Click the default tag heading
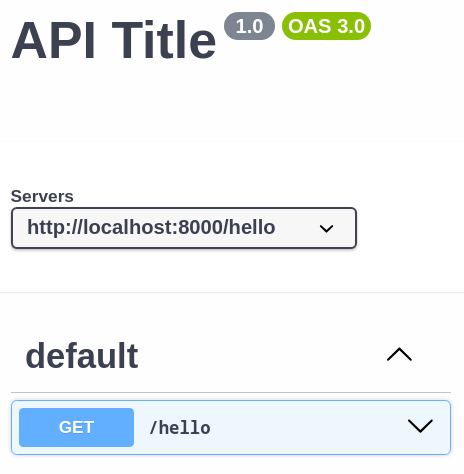 coord(82,356)
